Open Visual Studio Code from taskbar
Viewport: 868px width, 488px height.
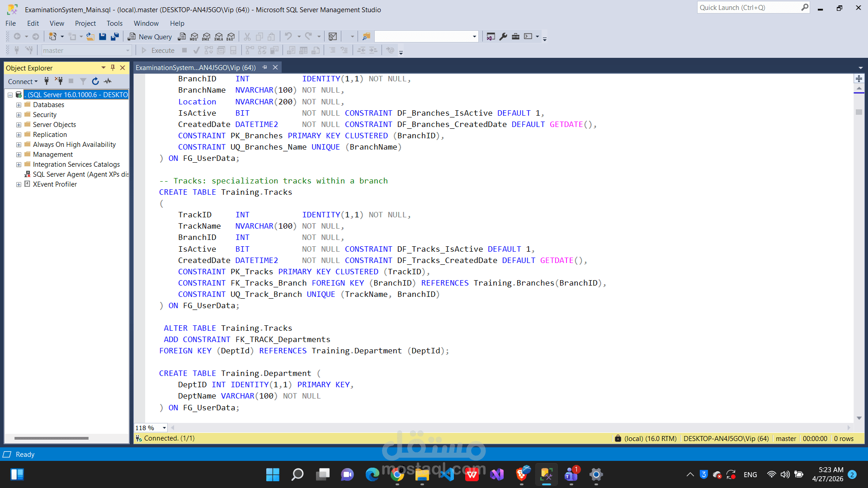coord(447,474)
